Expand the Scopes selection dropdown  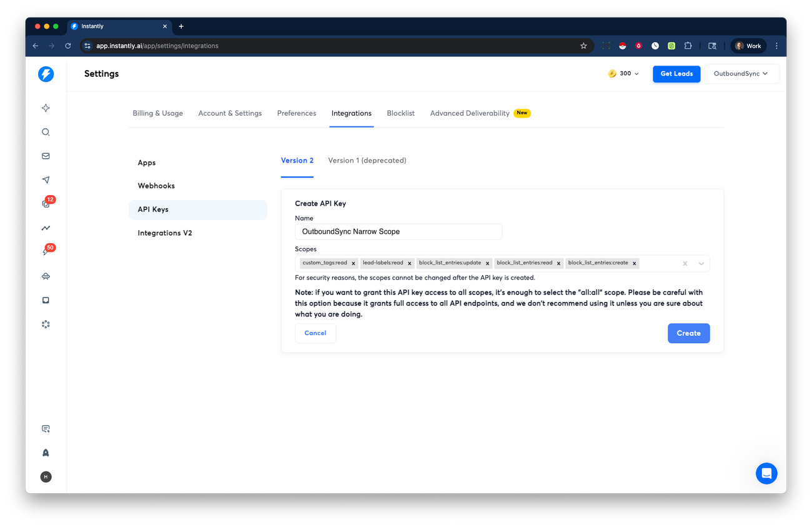point(701,263)
